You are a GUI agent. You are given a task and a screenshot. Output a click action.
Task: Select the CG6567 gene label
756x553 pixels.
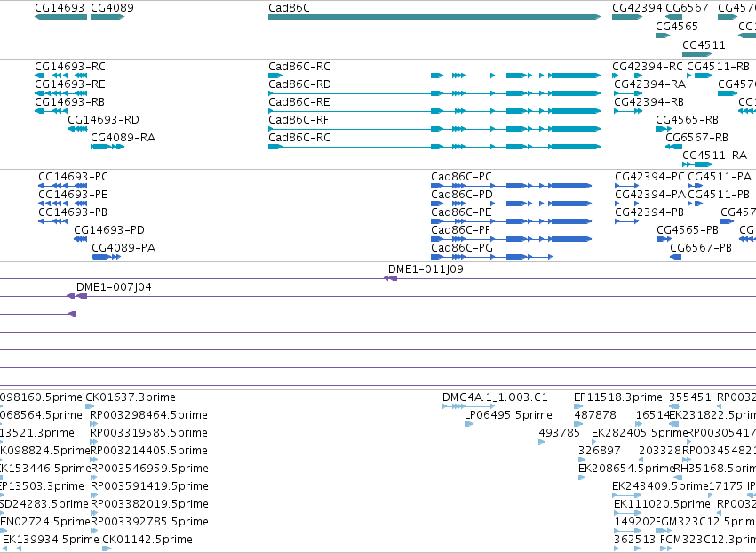click(x=687, y=8)
